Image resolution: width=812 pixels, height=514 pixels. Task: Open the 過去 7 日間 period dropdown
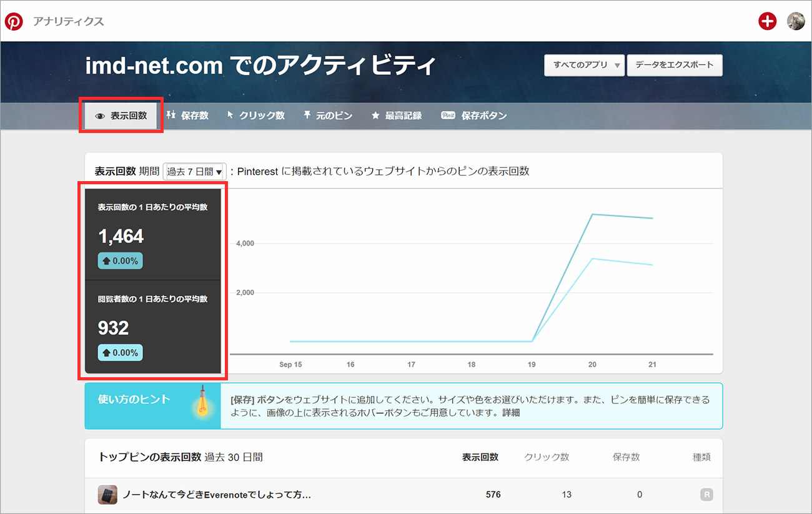tap(194, 171)
